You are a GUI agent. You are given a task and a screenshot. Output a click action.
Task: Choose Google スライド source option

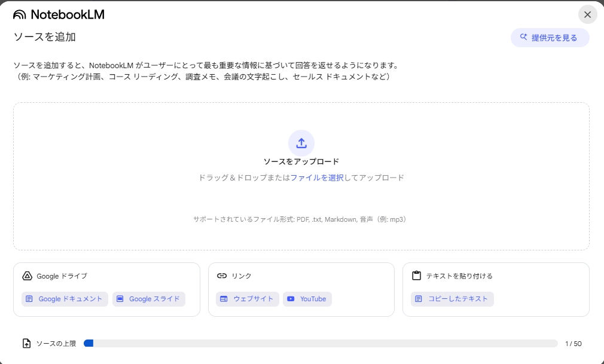click(x=149, y=299)
